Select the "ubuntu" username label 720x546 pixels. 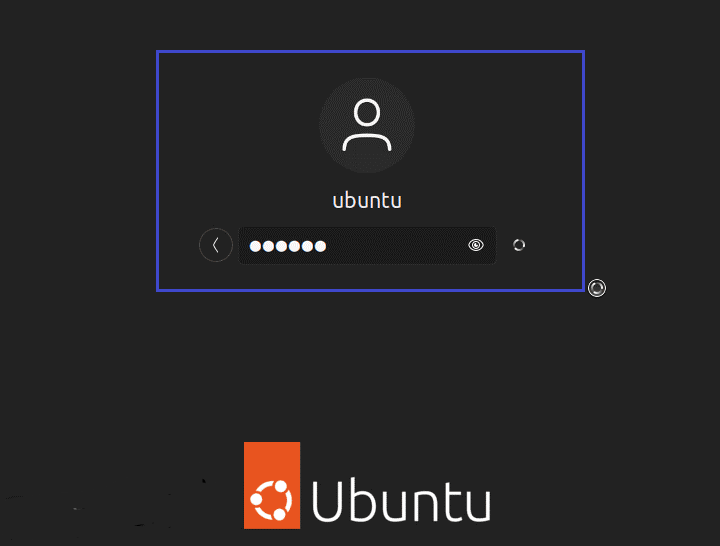coord(367,201)
